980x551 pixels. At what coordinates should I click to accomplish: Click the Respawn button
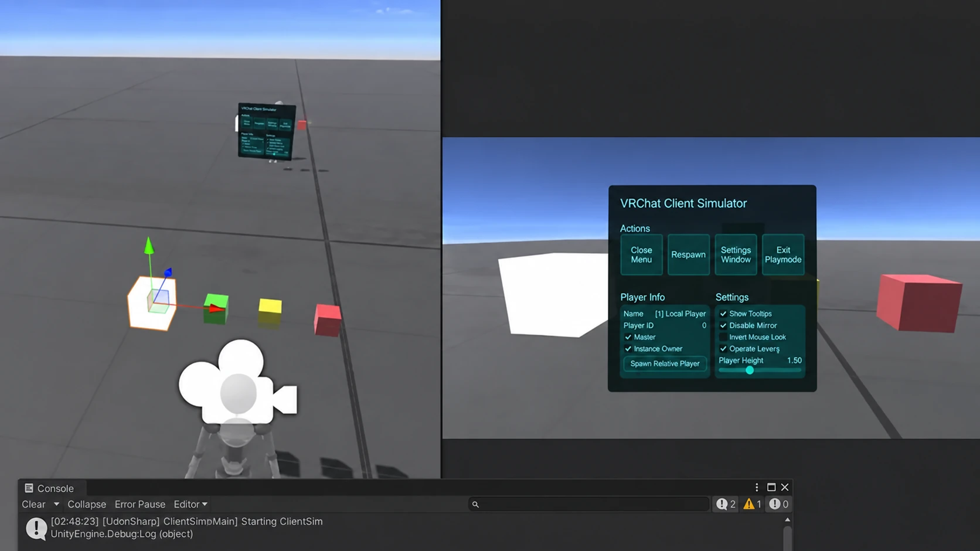(x=688, y=255)
